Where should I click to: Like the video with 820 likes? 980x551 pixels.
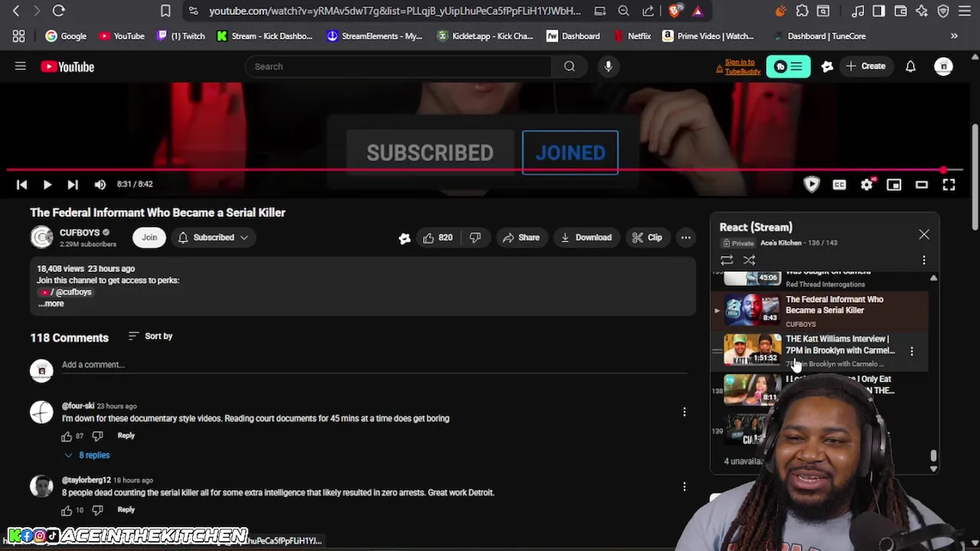[x=437, y=237]
